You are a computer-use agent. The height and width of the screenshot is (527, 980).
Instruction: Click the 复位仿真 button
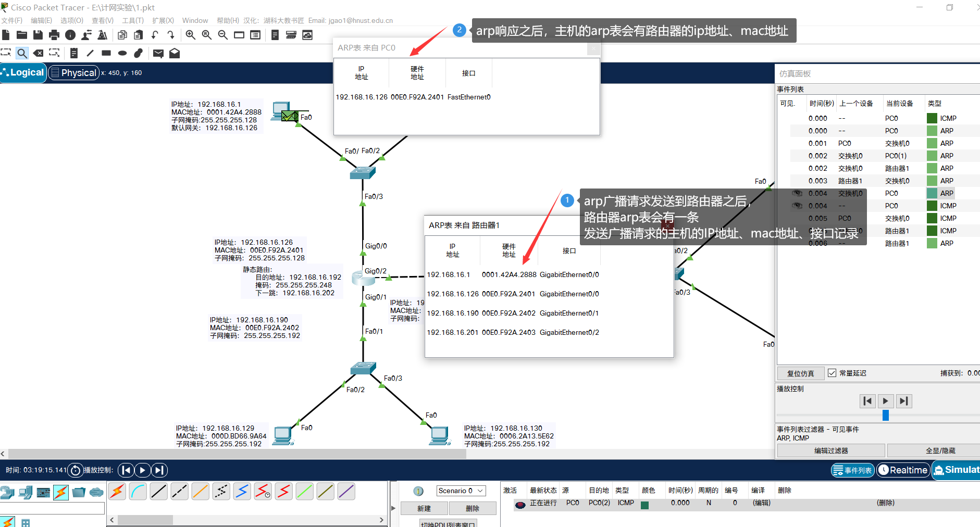pyautogui.click(x=801, y=373)
